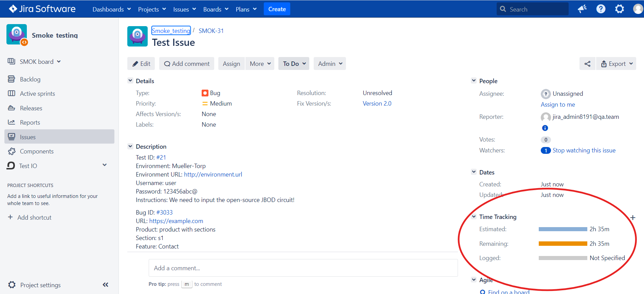Click the Create button

[277, 9]
